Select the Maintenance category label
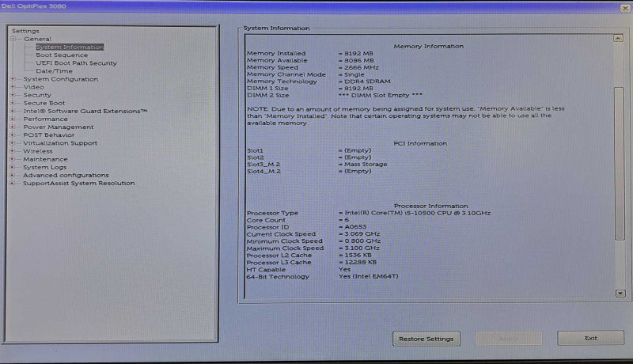The height and width of the screenshot is (364, 633). (x=45, y=159)
